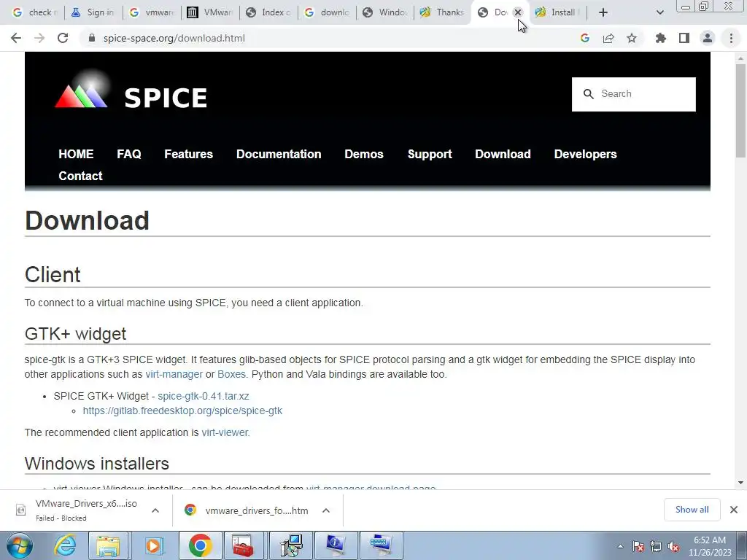Click the muted volume tray icon
The height and width of the screenshot is (560, 747).
(x=673, y=547)
